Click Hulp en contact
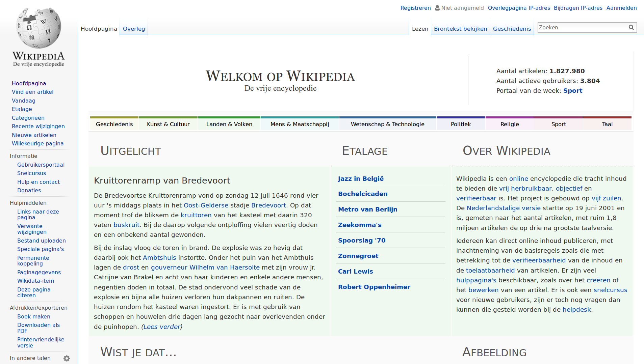This screenshot has width=644, height=364. click(x=38, y=182)
